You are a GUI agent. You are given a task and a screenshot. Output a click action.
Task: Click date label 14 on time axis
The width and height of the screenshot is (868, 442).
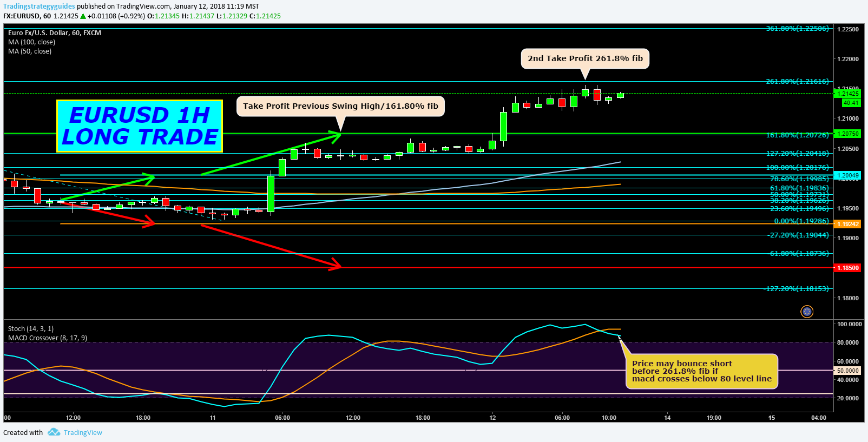pyautogui.click(x=667, y=418)
